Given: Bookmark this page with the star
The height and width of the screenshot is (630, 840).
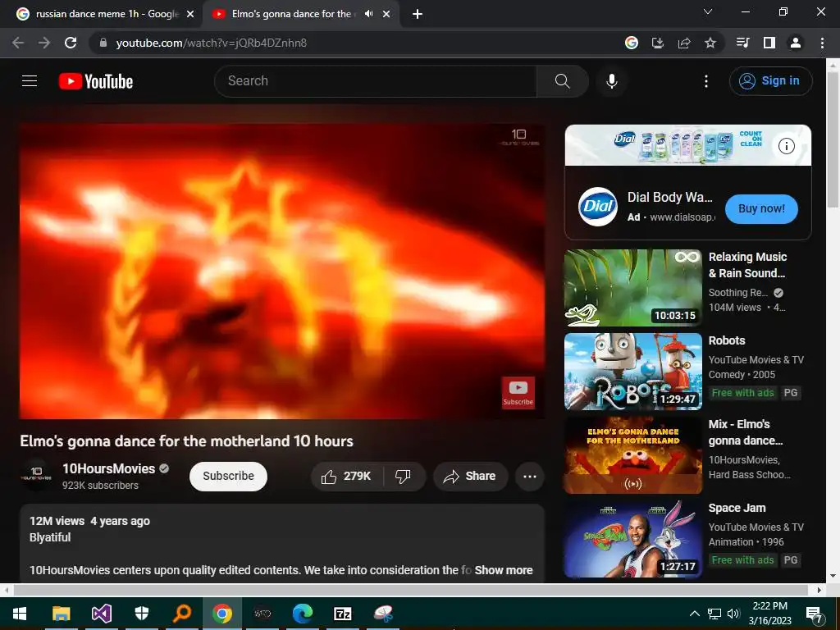Looking at the screenshot, I should click(710, 43).
